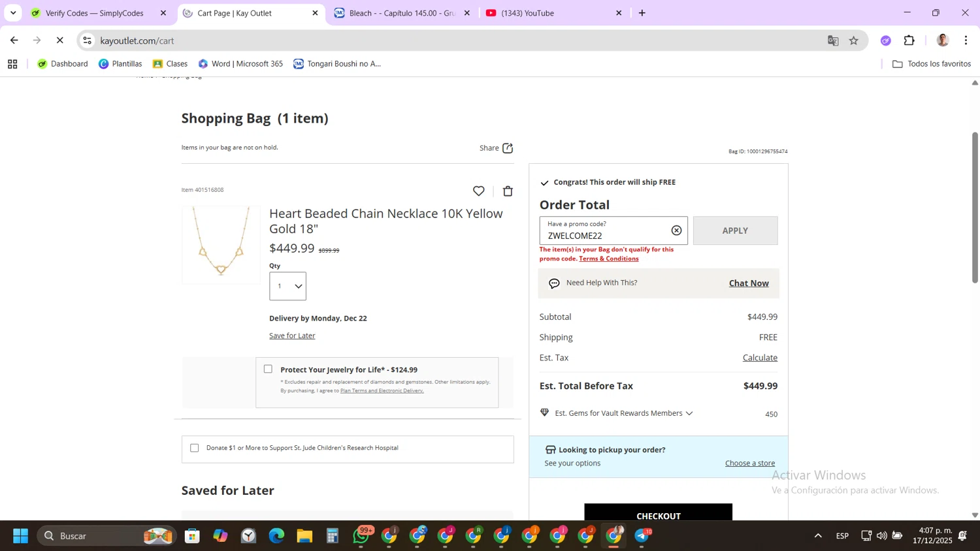This screenshot has width=980, height=551.
Task: Open the purple extension icon in toolbar
Action: pos(886,40)
